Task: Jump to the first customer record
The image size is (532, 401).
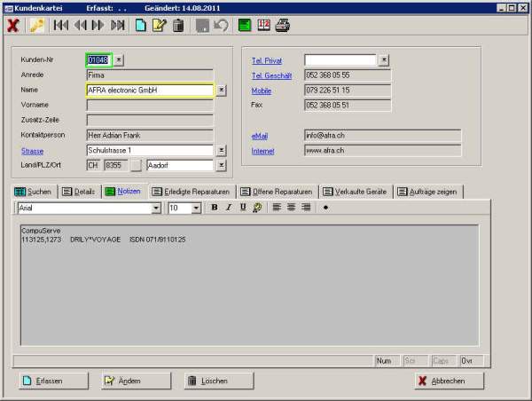Action: pos(60,25)
